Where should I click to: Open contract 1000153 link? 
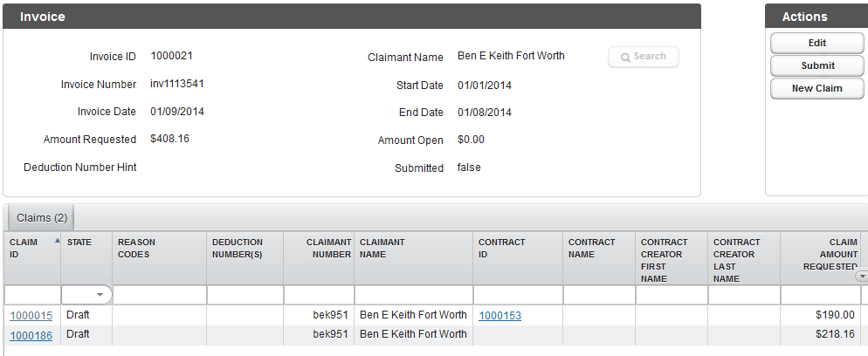[x=499, y=315]
